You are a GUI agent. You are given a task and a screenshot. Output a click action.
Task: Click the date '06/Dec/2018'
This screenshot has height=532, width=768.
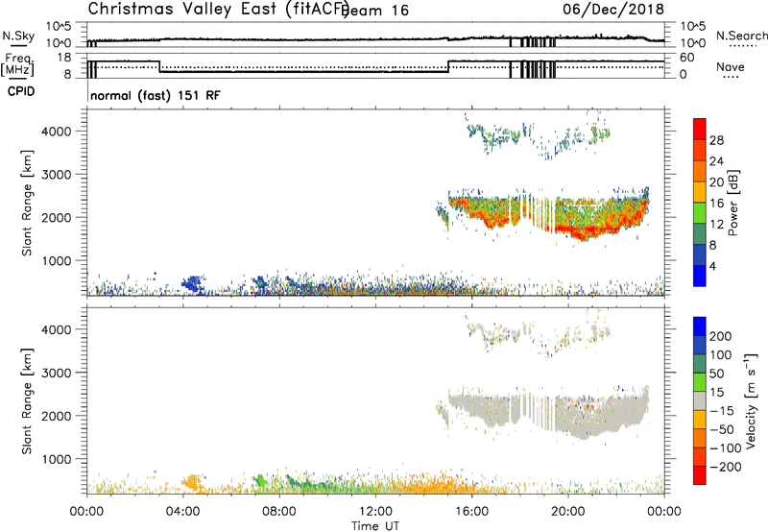pyautogui.click(x=613, y=10)
